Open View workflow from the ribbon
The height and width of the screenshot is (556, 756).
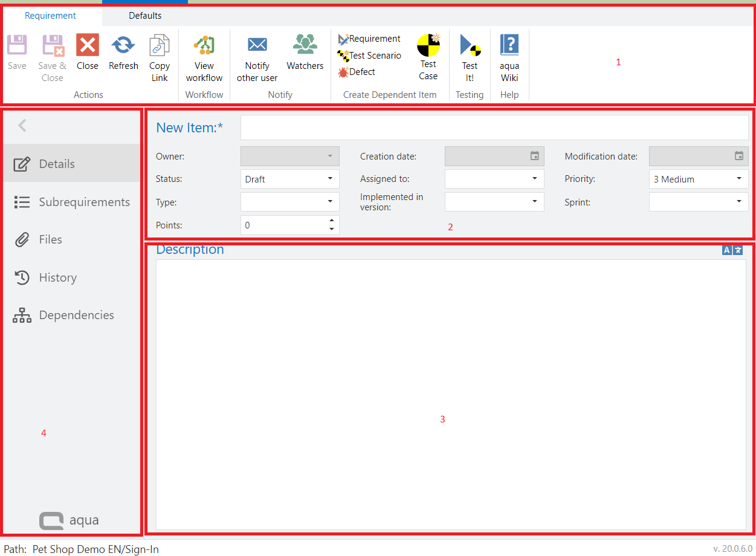pos(204,45)
